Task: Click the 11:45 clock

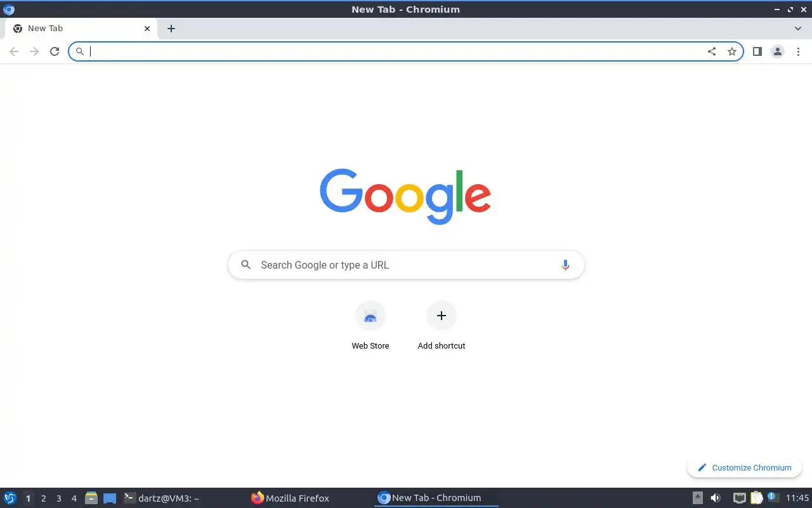Action: point(797,498)
